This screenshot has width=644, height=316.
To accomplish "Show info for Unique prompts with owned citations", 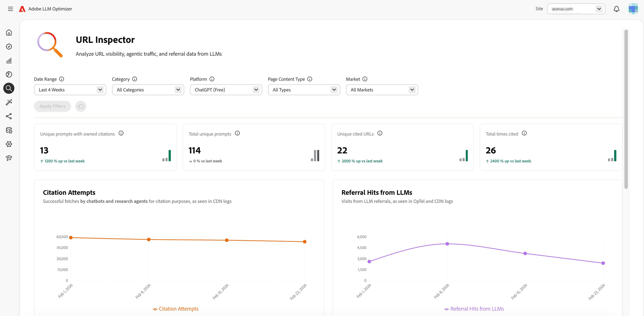I will 121,133.
